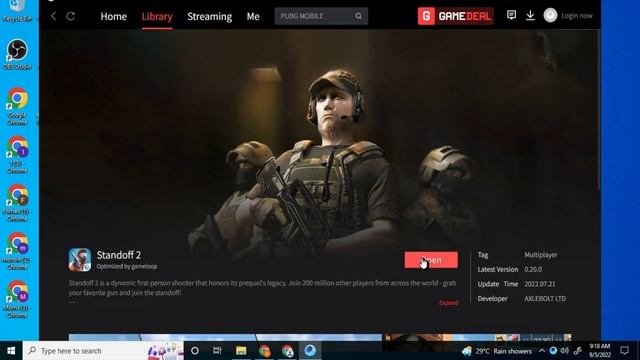Open Task View on taskbar

pos(217,351)
